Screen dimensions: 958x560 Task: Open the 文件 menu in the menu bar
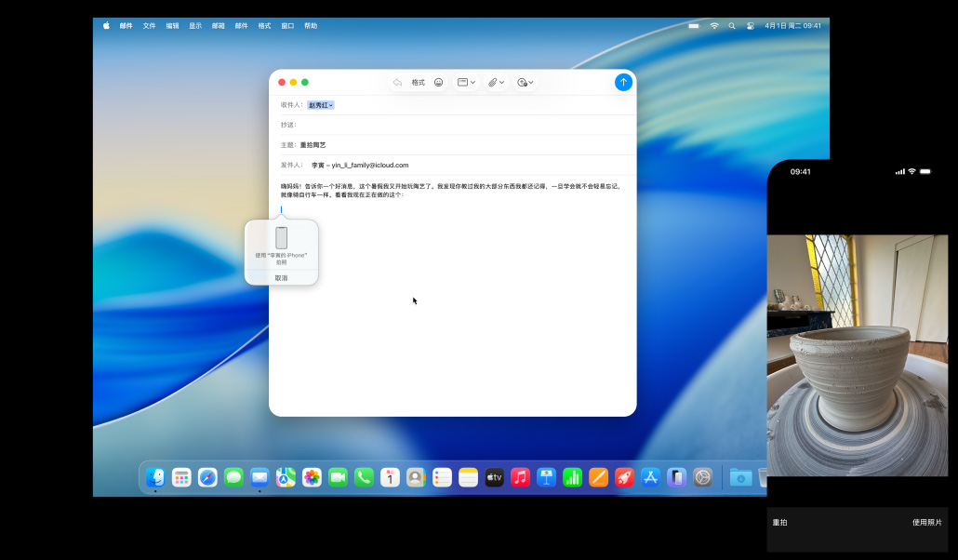click(149, 26)
